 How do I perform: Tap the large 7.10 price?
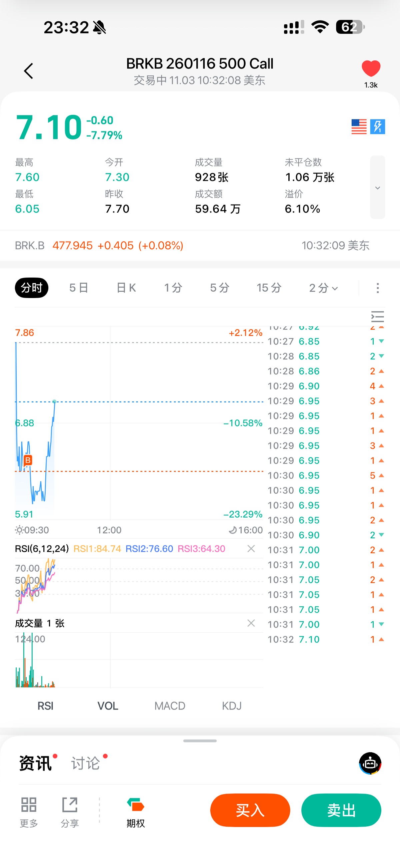coord(49,127)
